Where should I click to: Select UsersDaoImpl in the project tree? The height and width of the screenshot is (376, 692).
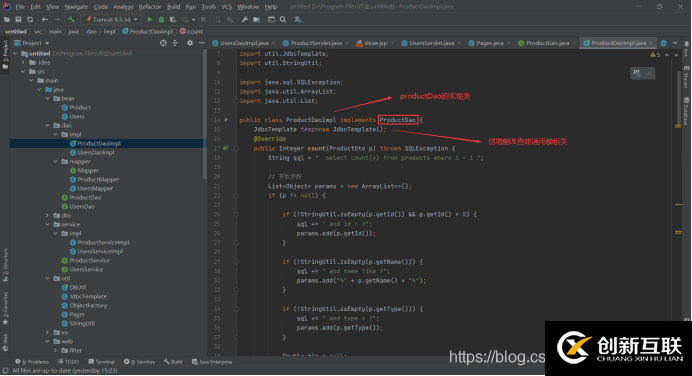(x=96, y=152)
